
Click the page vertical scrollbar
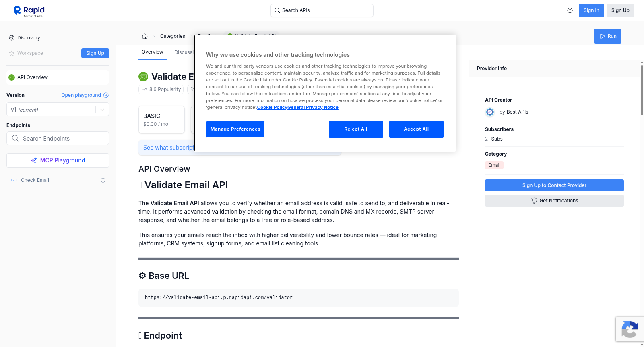point(642,90)
